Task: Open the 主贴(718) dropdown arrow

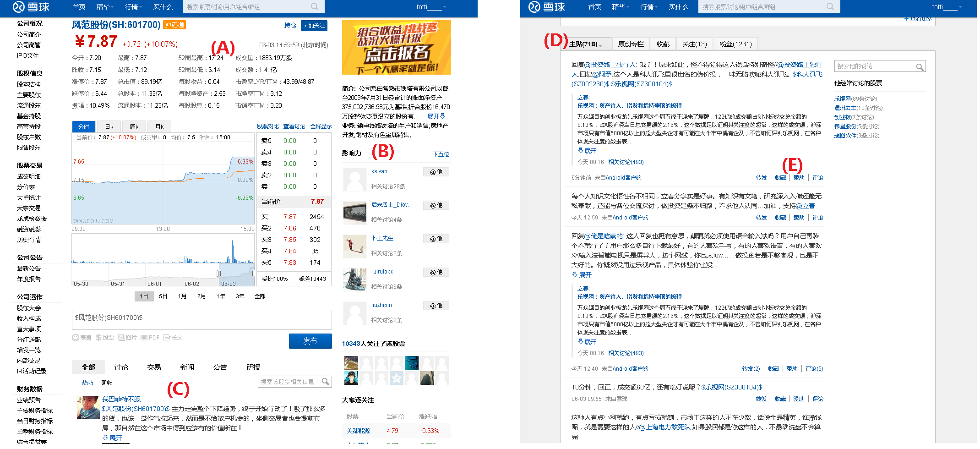Action: pos(600,45)
